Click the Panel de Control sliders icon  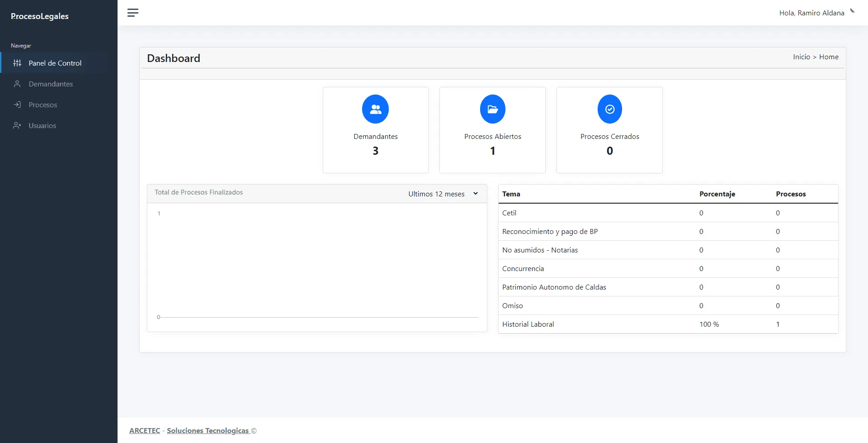click(17, 63)
